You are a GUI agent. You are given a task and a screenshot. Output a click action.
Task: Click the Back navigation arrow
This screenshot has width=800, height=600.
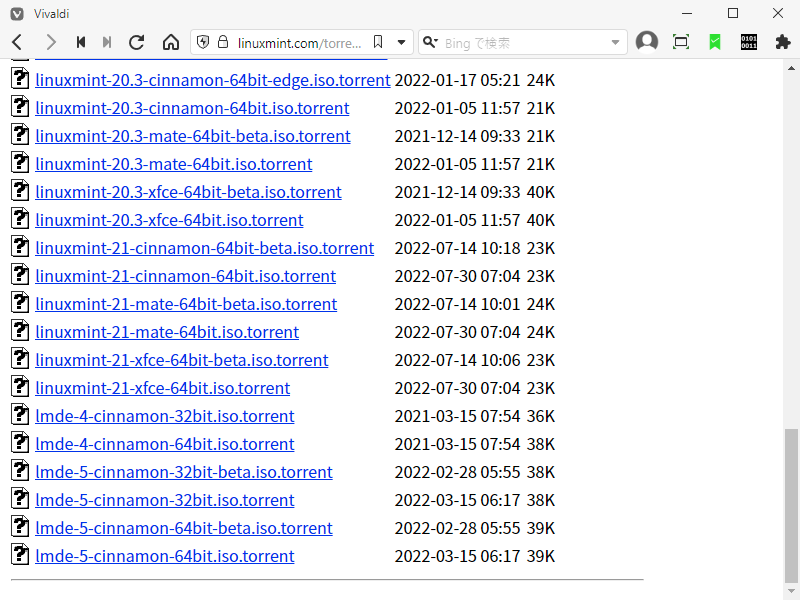[17, 42]
